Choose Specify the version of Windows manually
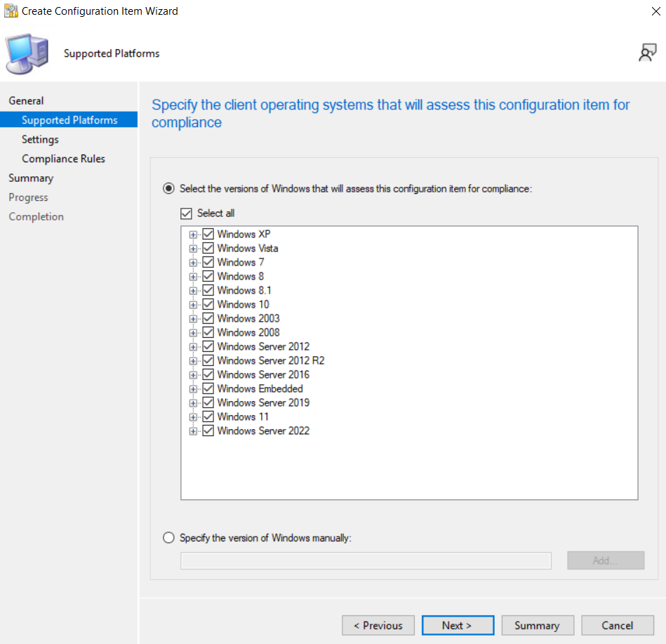 click(x=168, y=538)
